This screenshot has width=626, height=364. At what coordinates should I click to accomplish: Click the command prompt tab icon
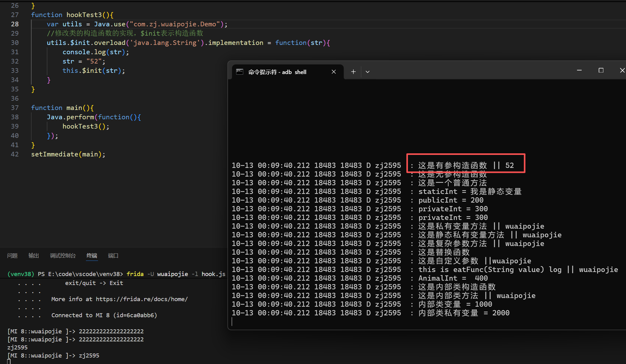[239, 72]
